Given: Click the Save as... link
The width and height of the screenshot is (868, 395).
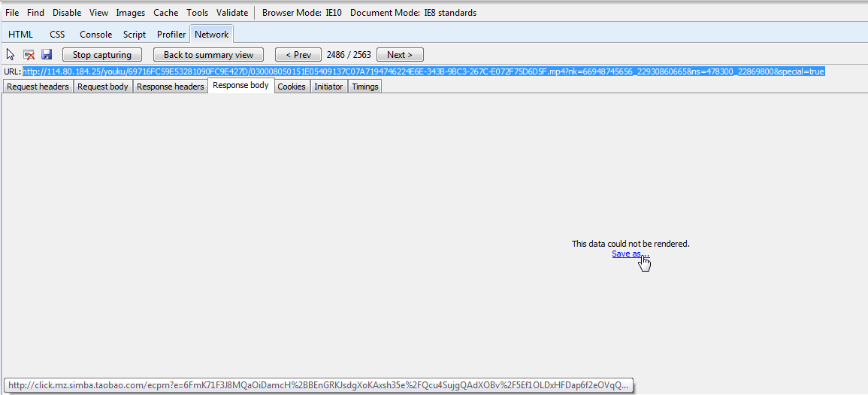Looking at the screenshot, I should 631,254.
